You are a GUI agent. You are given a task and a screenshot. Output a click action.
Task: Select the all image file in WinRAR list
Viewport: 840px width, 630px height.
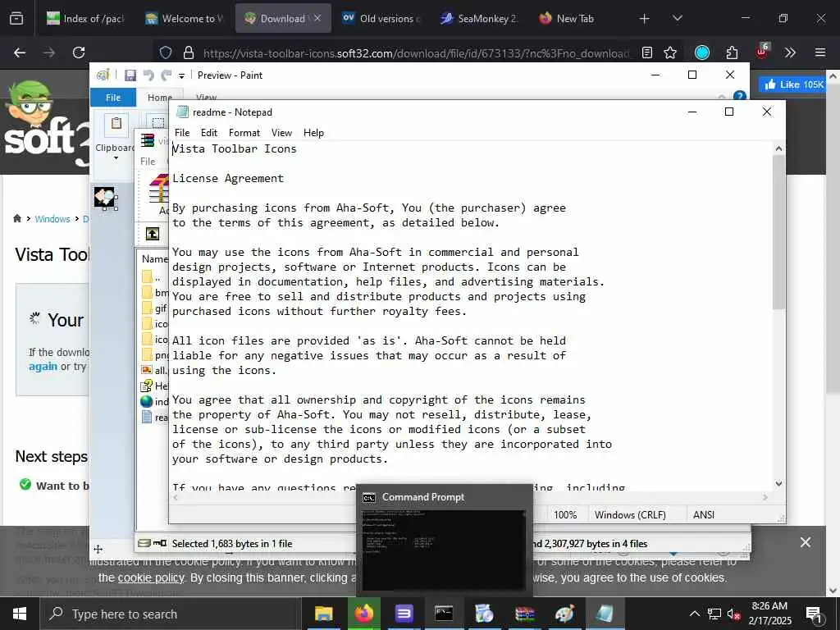155,370
